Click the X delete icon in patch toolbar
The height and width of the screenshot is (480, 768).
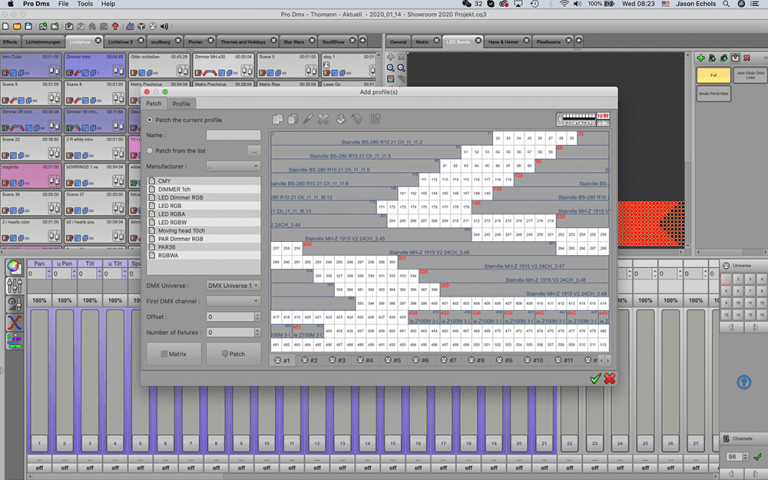[x=322, y=119]
